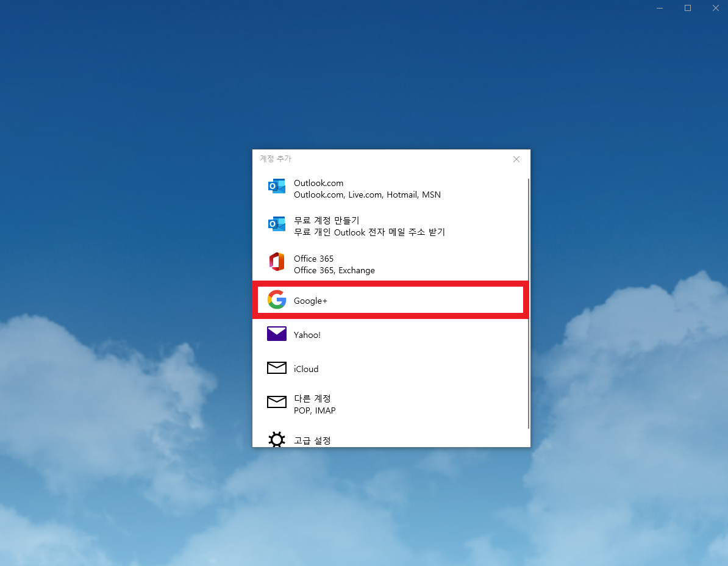
Task: Click the Google G logo icon
Action: click(x=277, y=300)
